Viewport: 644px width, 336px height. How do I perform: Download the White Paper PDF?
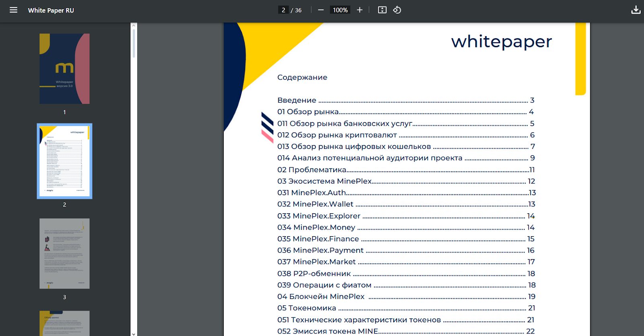click(636, 10)
